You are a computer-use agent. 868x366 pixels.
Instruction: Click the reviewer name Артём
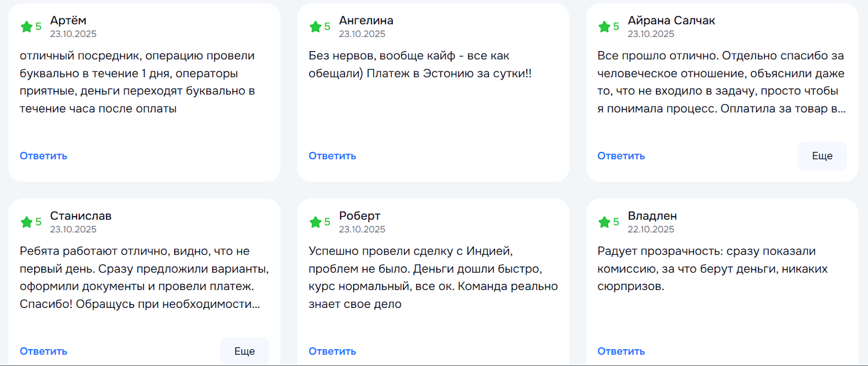click(x=68, y=21)
